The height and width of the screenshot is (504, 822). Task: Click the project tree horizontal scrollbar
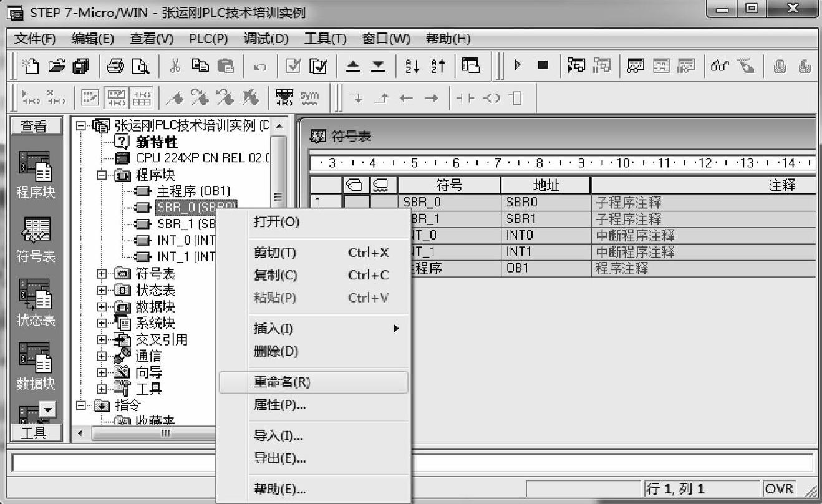click(150, 433)
